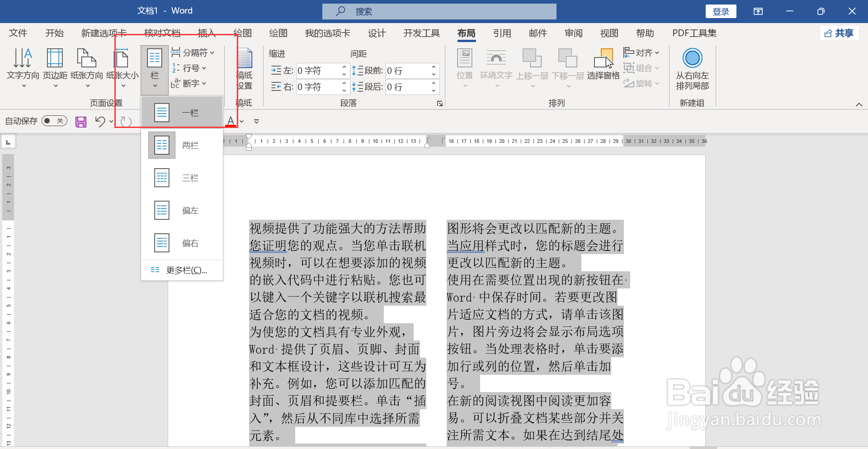
Task: Click the right-to-left arrange (从右向左排列局部) button
Action: pos(692,69)
